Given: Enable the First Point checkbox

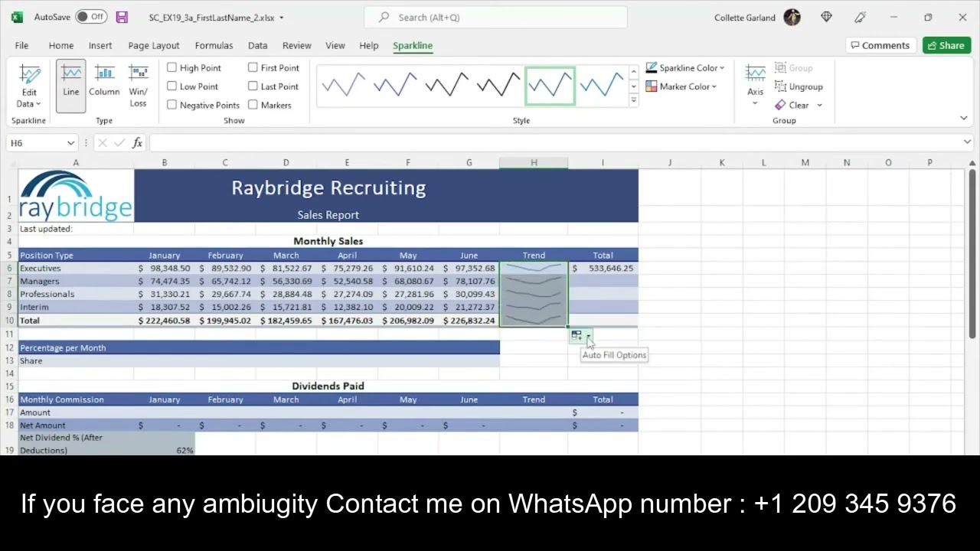Looking at the screenshot, I should [253, 68].
